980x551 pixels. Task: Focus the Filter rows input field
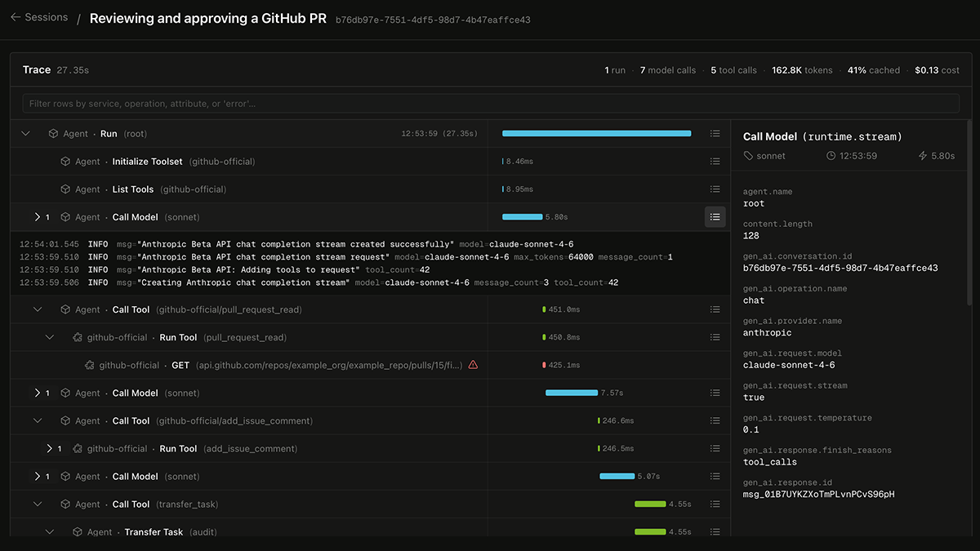[491, 104]
